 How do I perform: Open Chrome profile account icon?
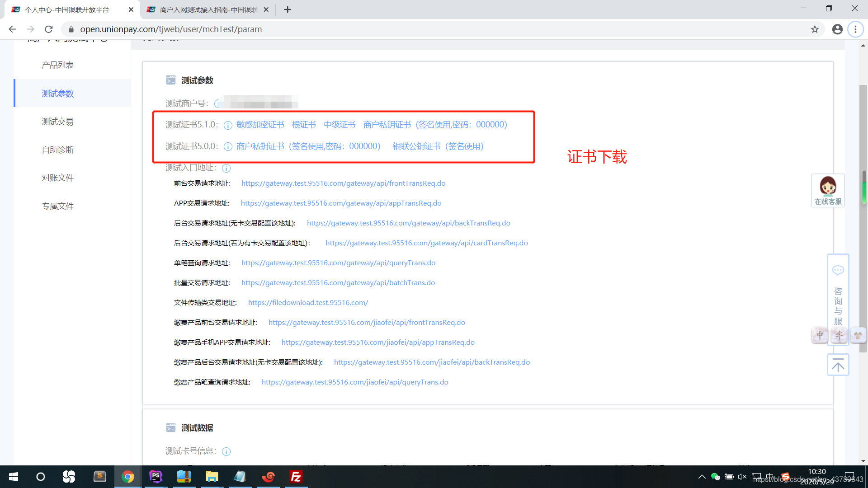point(837,29)
